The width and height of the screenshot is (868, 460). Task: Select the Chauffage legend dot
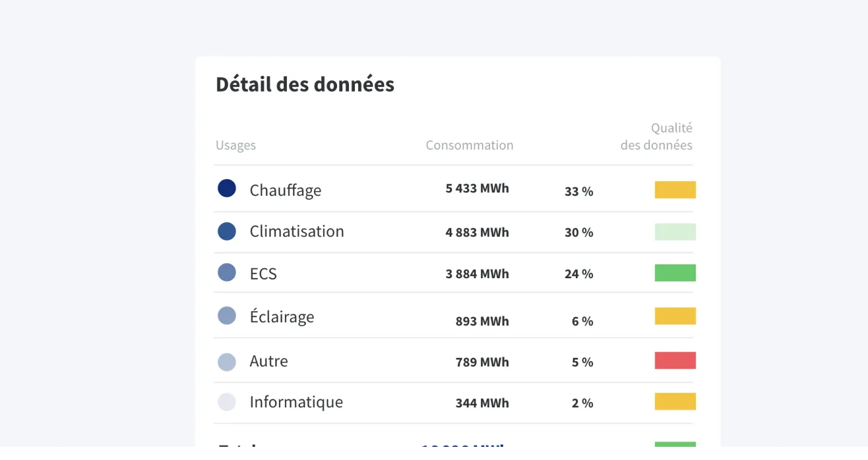(227, 188)
